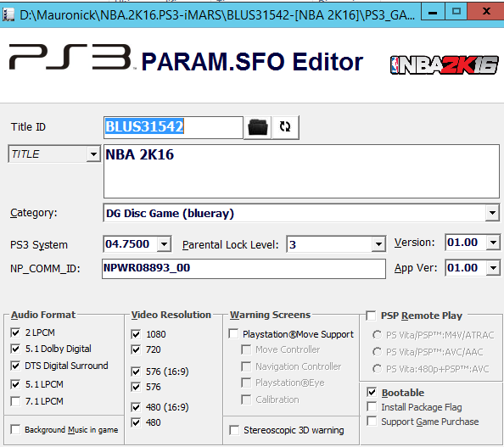Viewport: 504px width, 447px height.
Task: Uncheck the 1080 video resolution option
Action: 136,334
